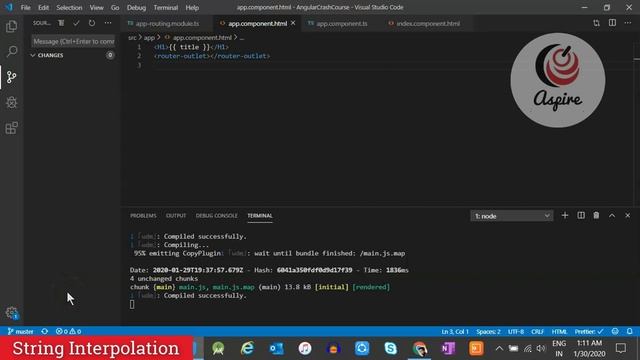The width and height of the screenshot is (640, 360).
Task: Click the refresh source control icon
Action: point(92,23)
